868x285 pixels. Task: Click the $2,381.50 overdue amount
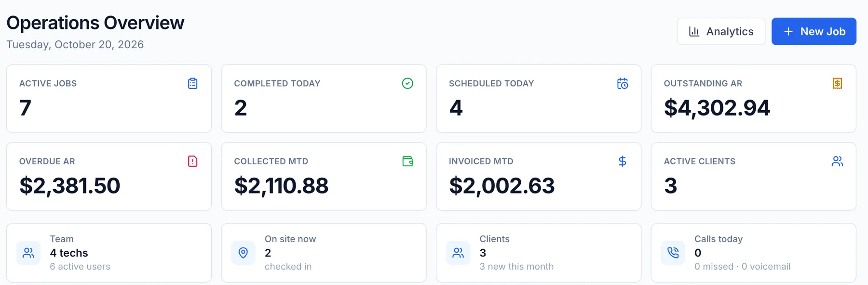click(x=70, y=186)
